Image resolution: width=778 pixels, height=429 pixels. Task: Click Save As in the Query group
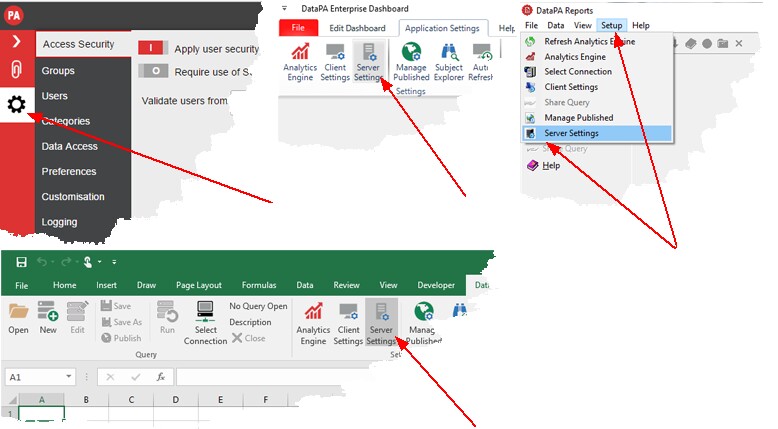coord(122,322)
